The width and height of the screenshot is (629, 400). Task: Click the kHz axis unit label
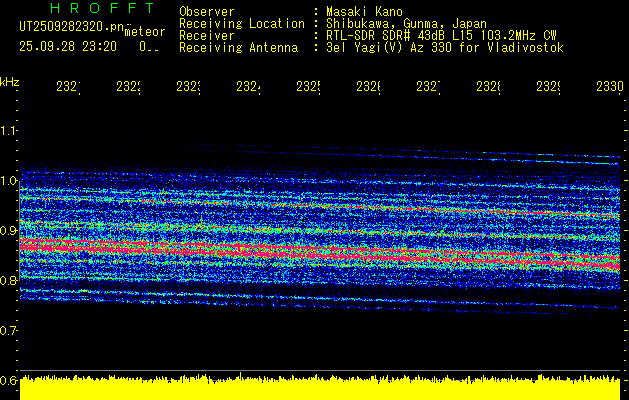click(x=9, y=82)
